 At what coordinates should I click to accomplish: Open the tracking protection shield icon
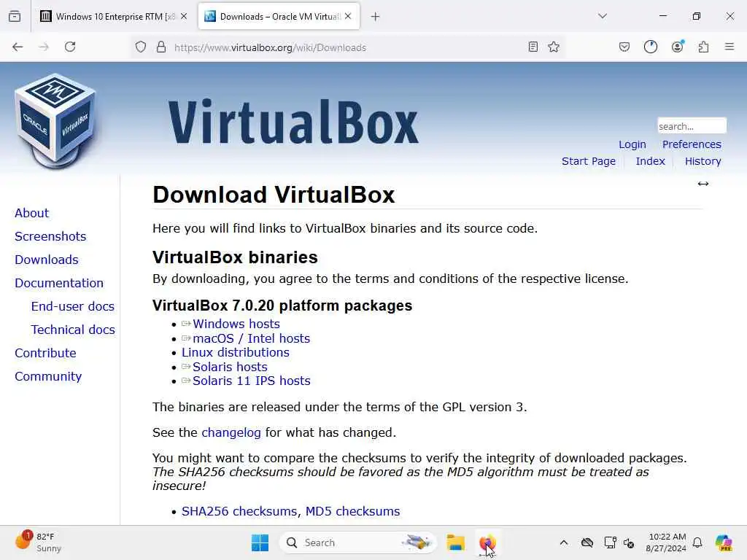(141, 47)
